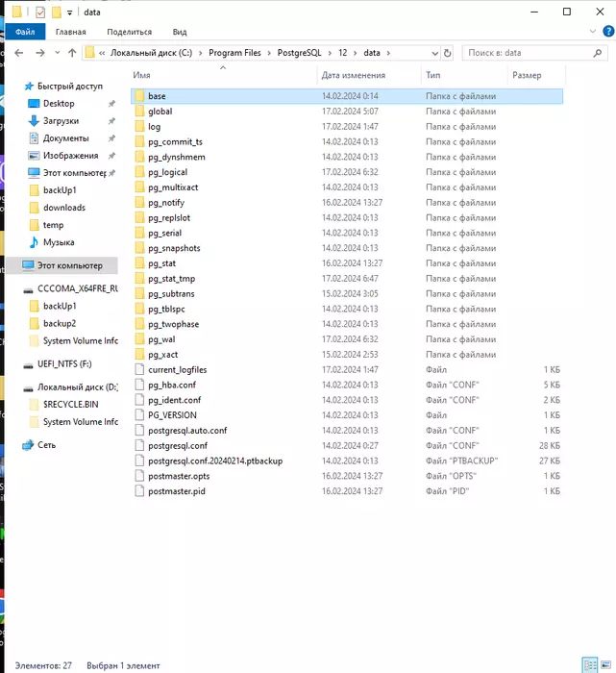Select postgresql.conf.20240214.ptbackup file name
Screen dimensions: 616x673
(x=215, y=461)
